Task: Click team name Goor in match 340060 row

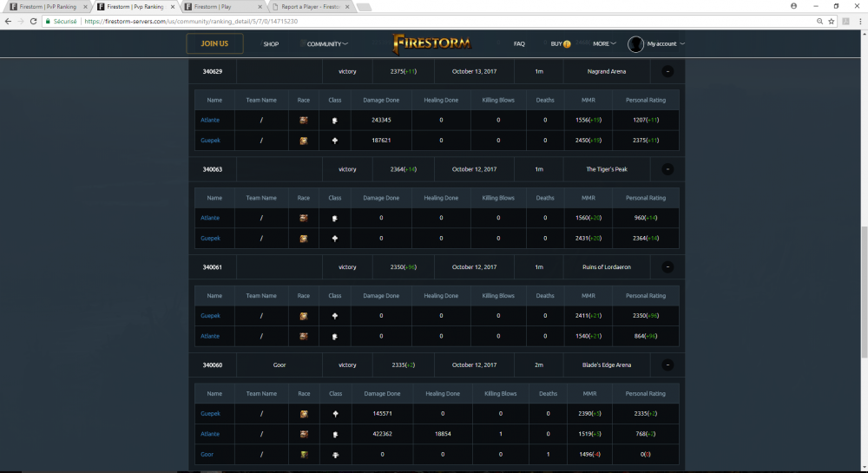Action: tap(279, 365)
